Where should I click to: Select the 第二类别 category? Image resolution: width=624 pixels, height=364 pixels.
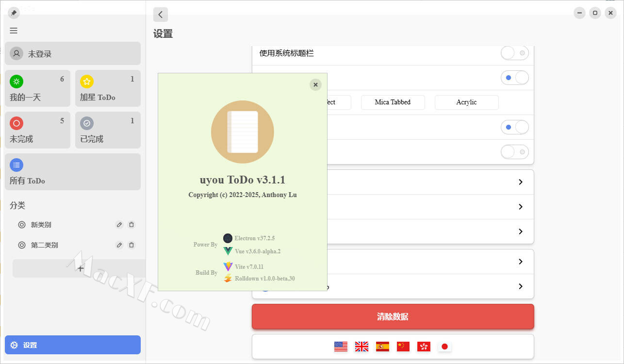pyautogui.click(x=44, y=245)
